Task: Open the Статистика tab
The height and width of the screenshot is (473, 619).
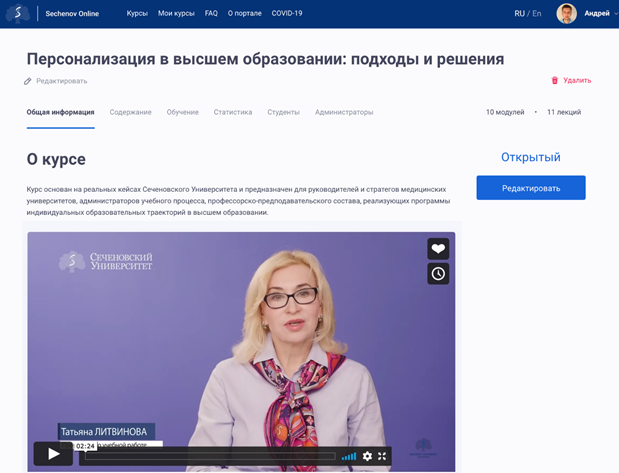Action: (x=233, y=112)
